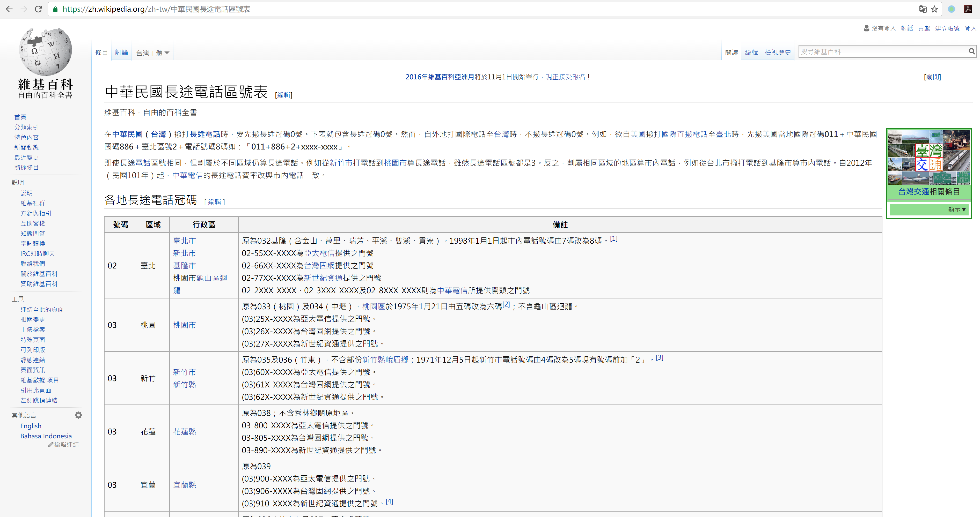Click the search magnifier icon
Screen dimensions: 980x517
(971, 51)
